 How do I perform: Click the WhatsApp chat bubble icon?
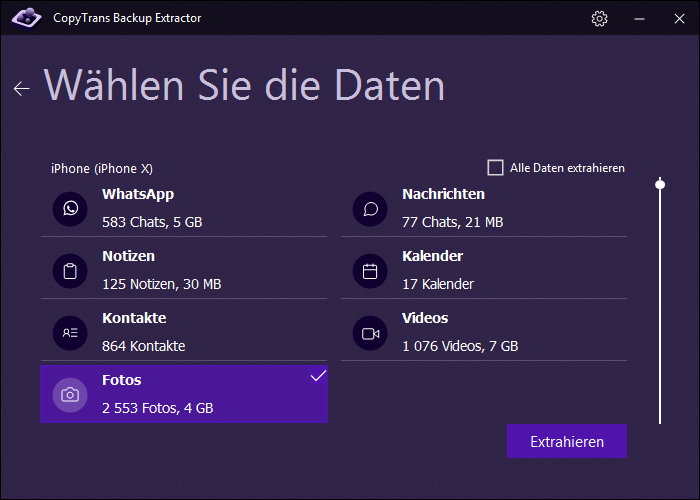point(70,208)
